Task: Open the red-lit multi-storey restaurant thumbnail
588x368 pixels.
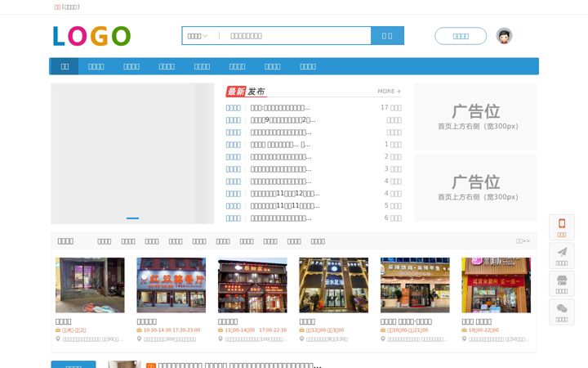Action: [252, 285]
